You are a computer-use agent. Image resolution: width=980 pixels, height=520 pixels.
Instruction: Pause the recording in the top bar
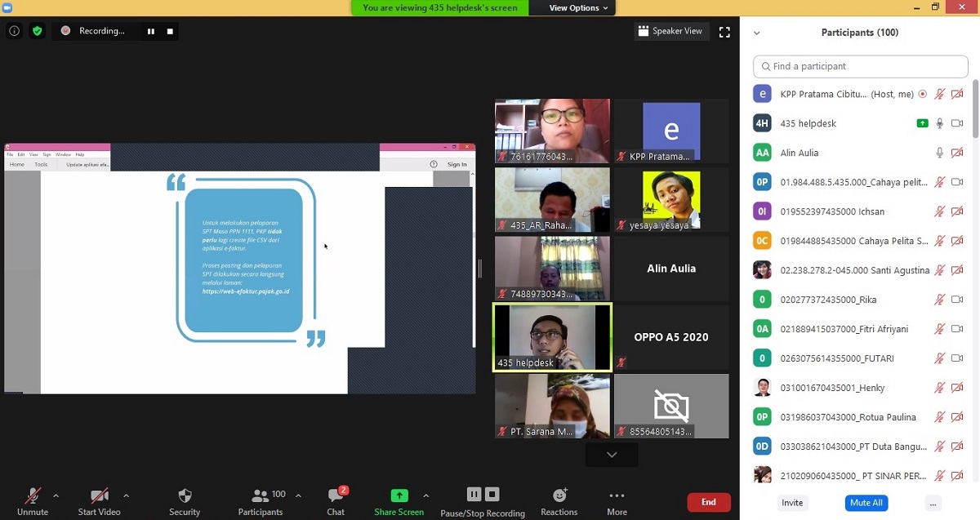(x=151, y=31)
